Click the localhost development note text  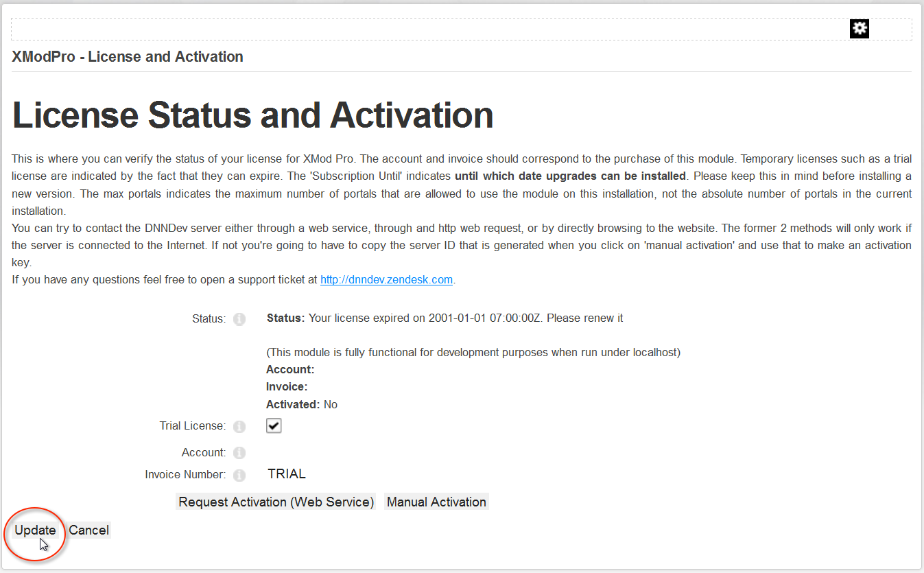(x=473, y=352)
